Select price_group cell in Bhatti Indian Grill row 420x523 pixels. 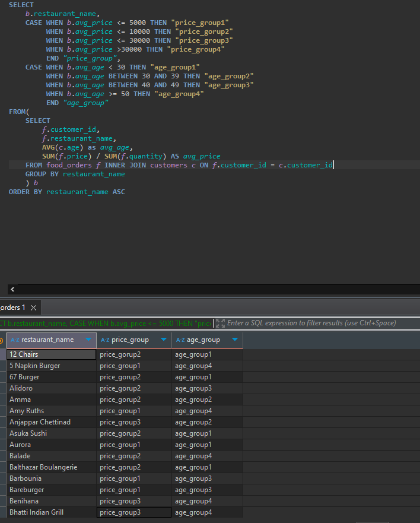(x=134, y=512)
